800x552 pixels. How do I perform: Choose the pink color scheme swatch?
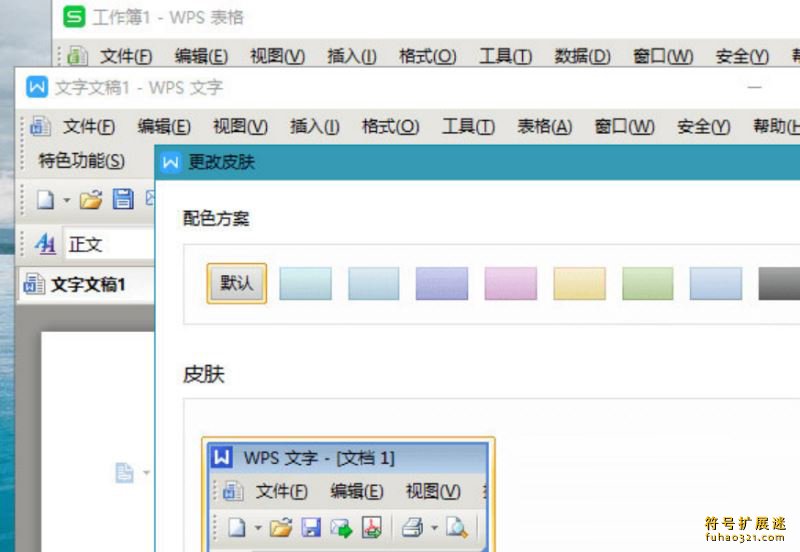(x=511, y=283)
